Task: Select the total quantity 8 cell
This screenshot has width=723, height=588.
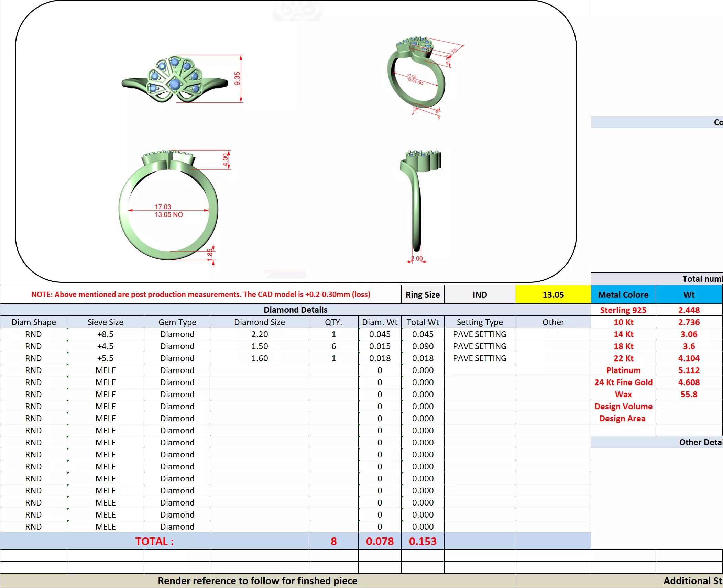Action: (x=333, y=541)
